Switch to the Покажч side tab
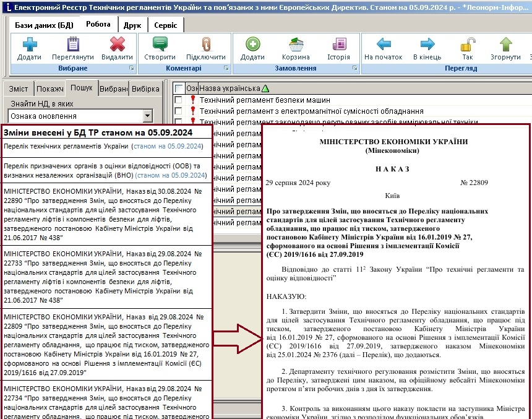The height and width of the screenshot is (419, 532). tap(50, 89)
